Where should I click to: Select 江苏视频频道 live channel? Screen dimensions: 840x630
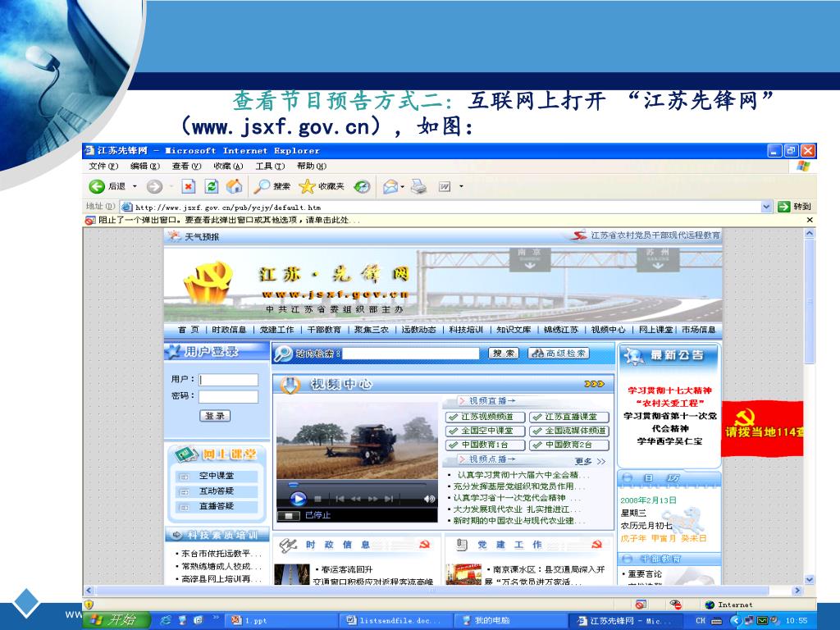pos(486,417)
